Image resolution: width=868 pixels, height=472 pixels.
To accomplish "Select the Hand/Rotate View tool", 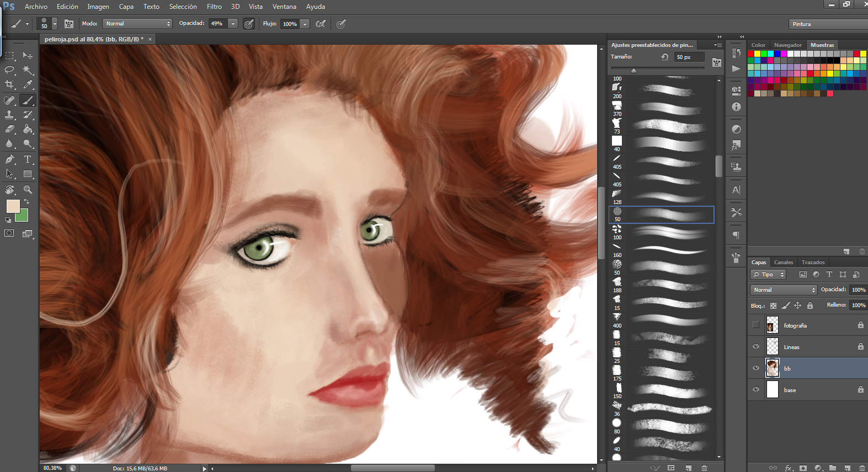I will 10,190.
